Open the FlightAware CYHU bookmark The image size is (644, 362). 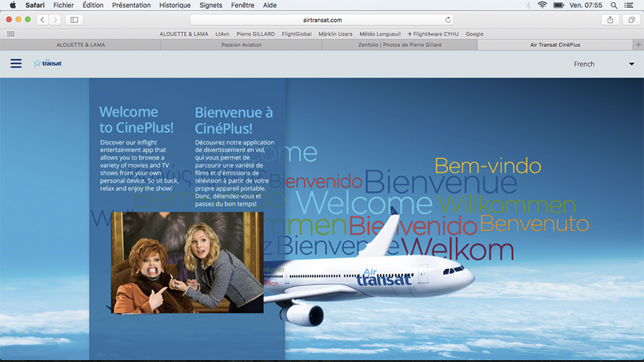[x=433, y=34]
